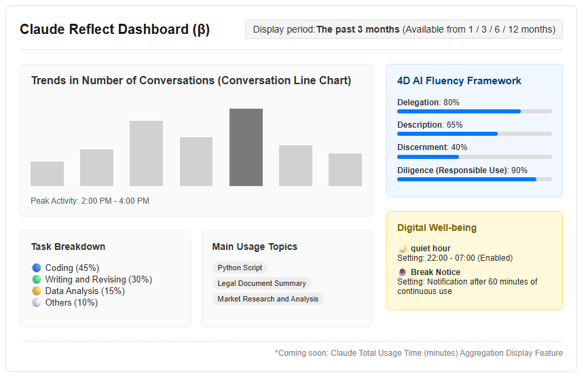Click the Description progress bar
The height and width of the screenshot is (383, 588).
tap(475, 134)
